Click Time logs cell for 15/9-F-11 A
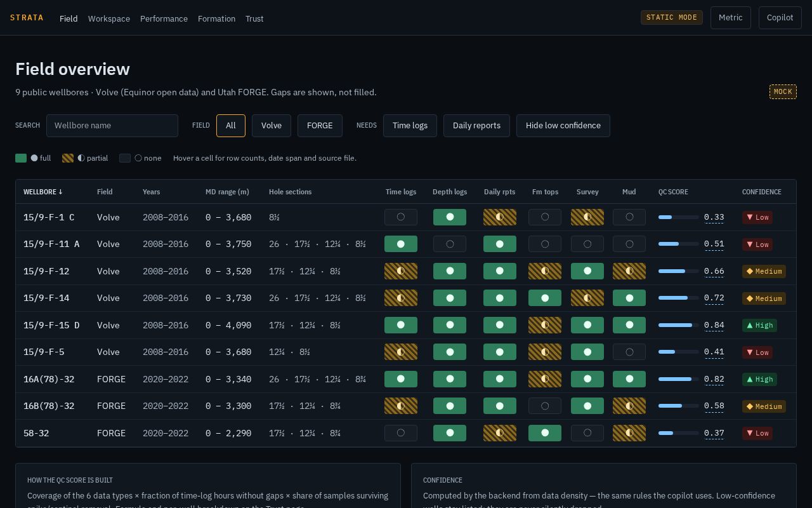The height and width of the screenshot is (508, 812). 401,244
